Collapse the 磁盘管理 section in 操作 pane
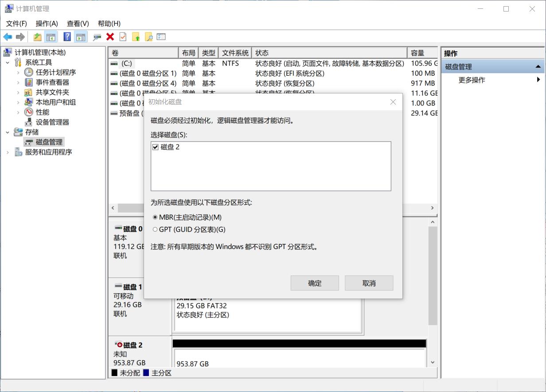The image size is (546, 392). 538,66
